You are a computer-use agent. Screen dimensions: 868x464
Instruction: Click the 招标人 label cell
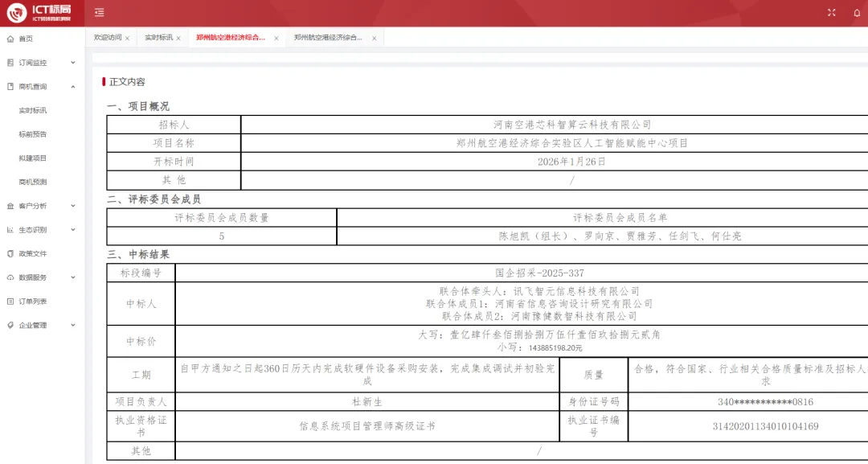pos(174,125)
